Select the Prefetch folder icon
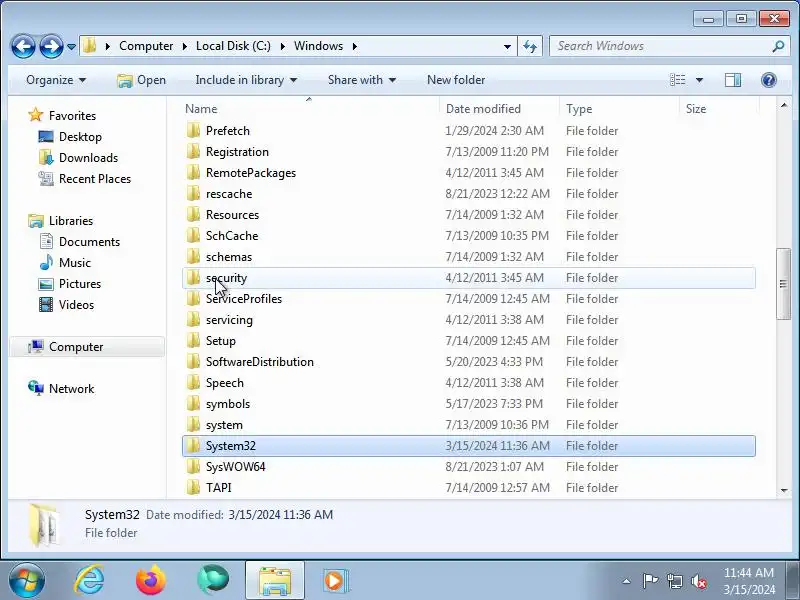 pos(193,131)
